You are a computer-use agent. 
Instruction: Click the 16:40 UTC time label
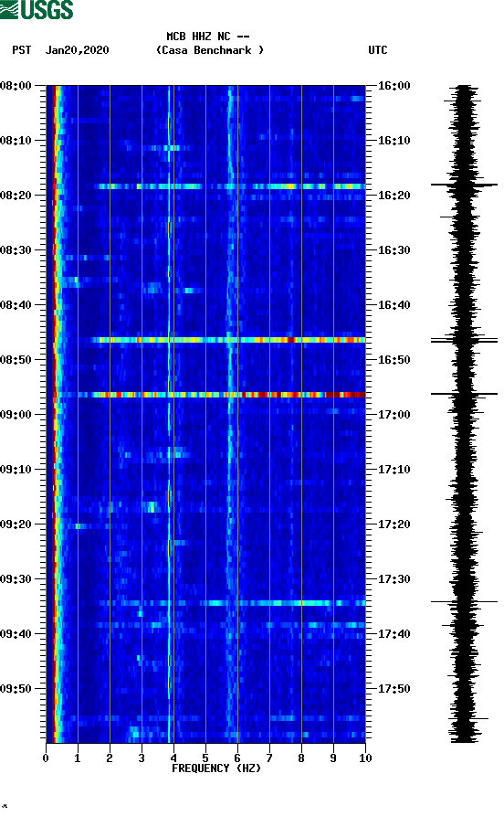(394, 305)
